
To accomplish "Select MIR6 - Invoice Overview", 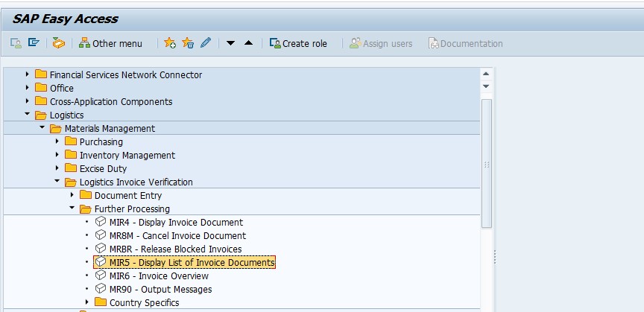I will pyautogui.click(x=159, y=276).
